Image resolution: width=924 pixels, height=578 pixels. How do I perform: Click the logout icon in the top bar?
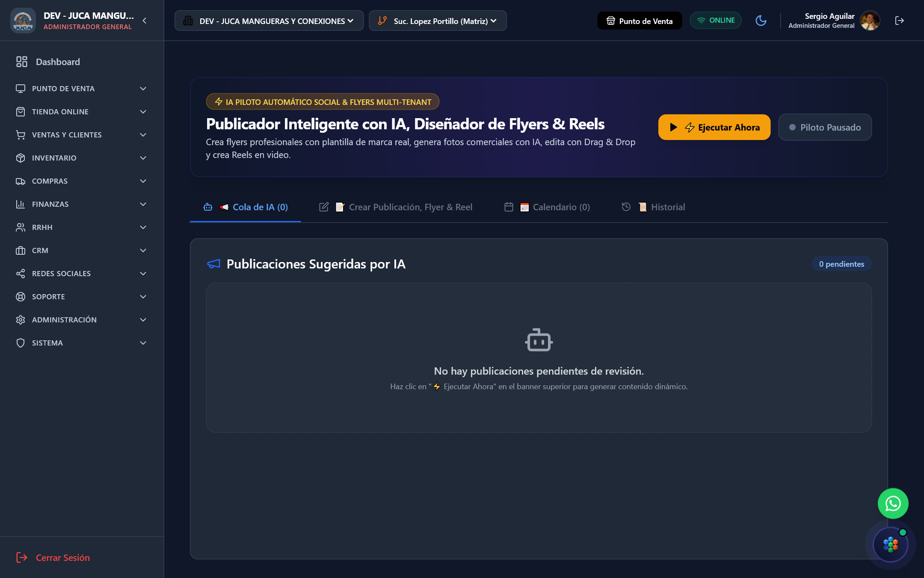pos(899,21)
